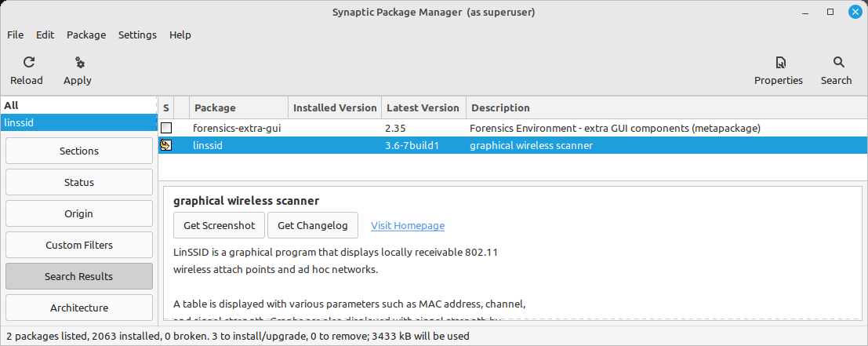Open the Search magnifier tool
The width and height of the screenshot is (868, 346).
coord(837,63)
